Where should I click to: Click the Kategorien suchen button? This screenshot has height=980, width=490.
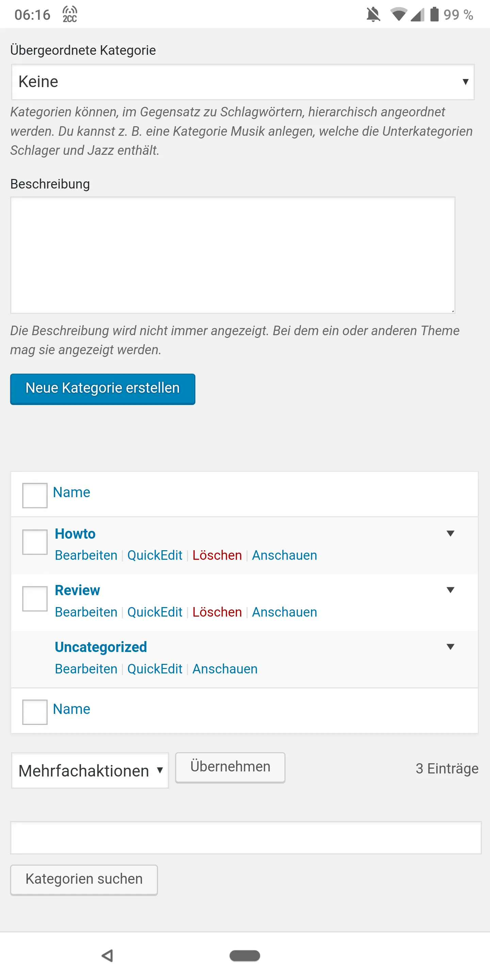84,880
